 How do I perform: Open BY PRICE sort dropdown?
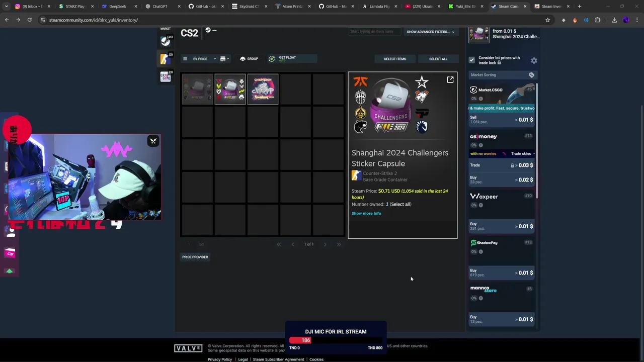pyautogui.click(x=203, y=59)
